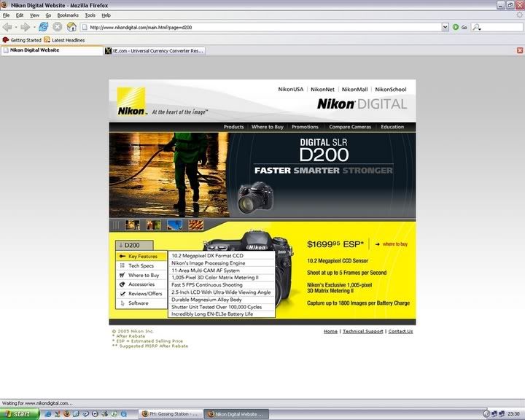Screen dimensions: 525x420
Task: Follow the NikonUSA header link
Action: 291,90
